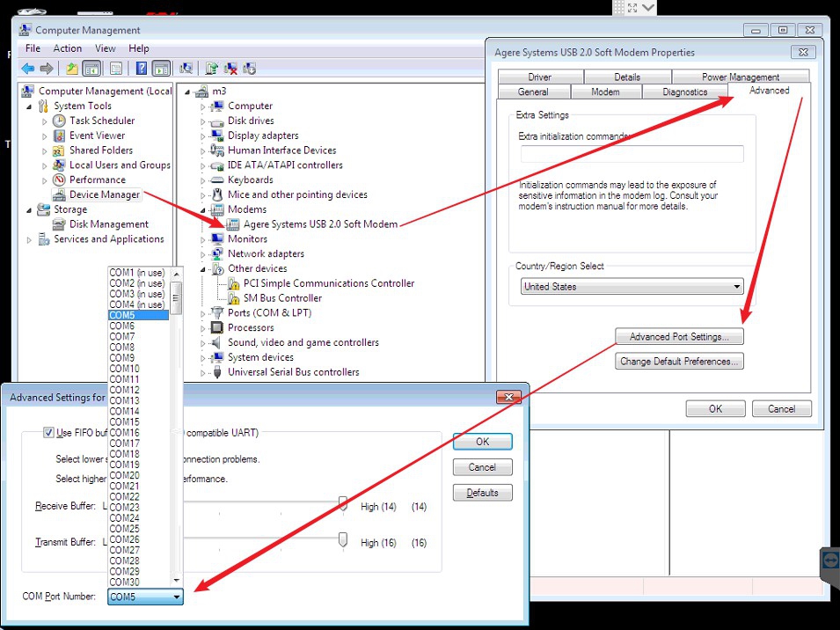This screenshot has width=840, height=630.
Task: Switch to the Driver tab
Action: [540, 77]
